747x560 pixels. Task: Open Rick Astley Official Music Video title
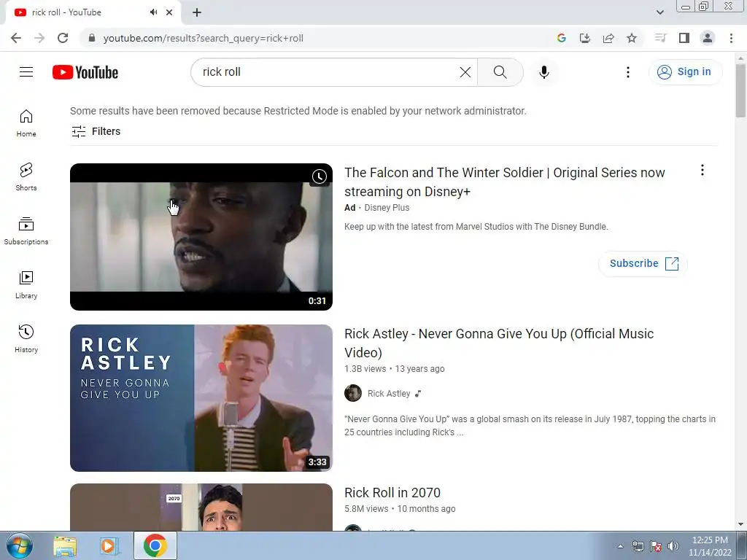pos(499,343)
